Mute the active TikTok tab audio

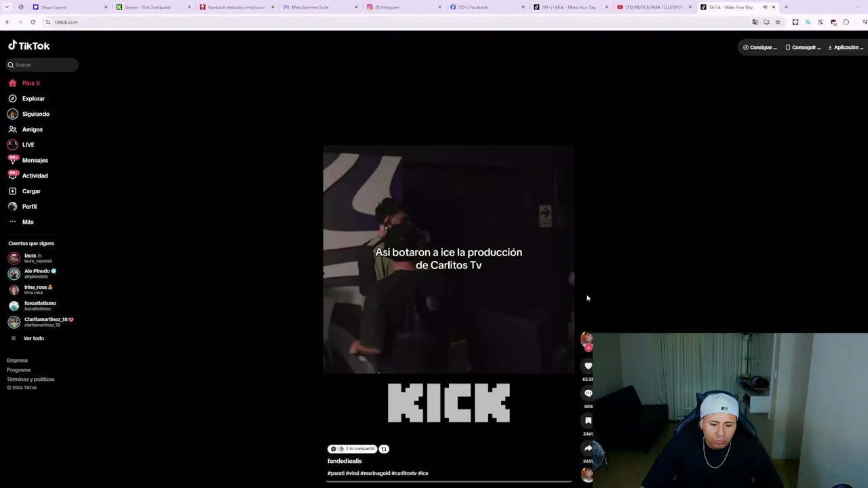pos(765,7)
